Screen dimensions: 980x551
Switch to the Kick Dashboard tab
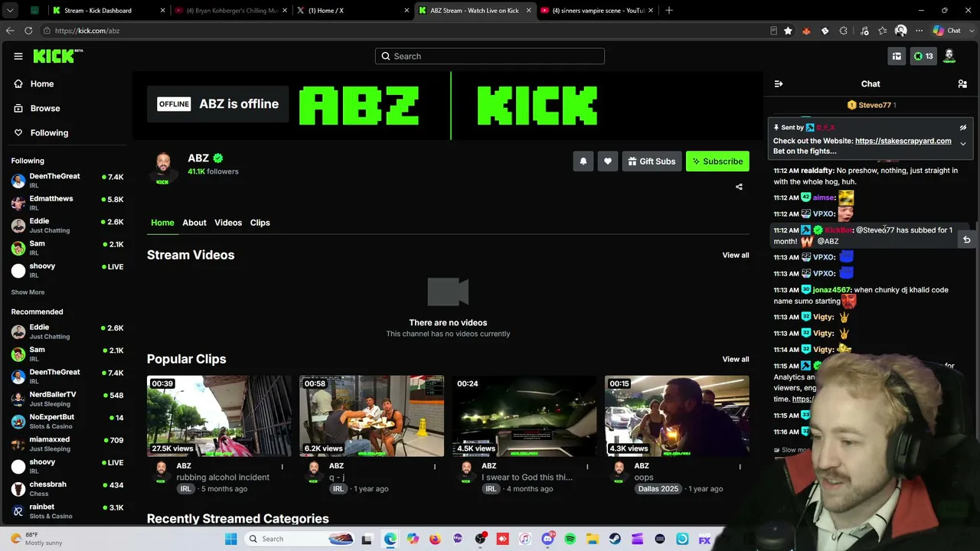tap(109, 11)
